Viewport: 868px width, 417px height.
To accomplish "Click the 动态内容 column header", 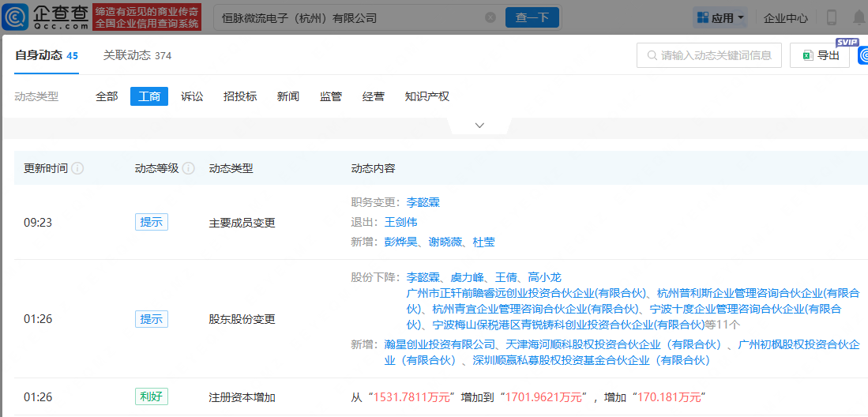I will pos(373,168).
